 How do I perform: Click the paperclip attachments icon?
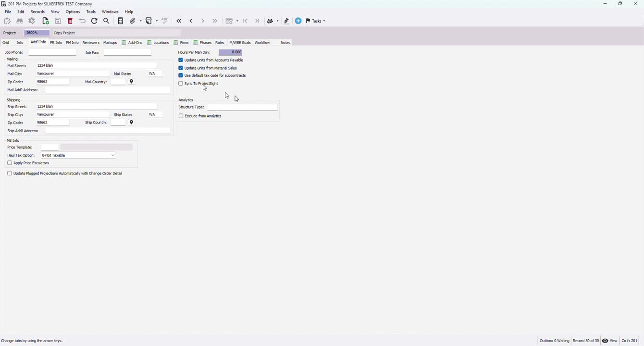[x=133, y=21]
